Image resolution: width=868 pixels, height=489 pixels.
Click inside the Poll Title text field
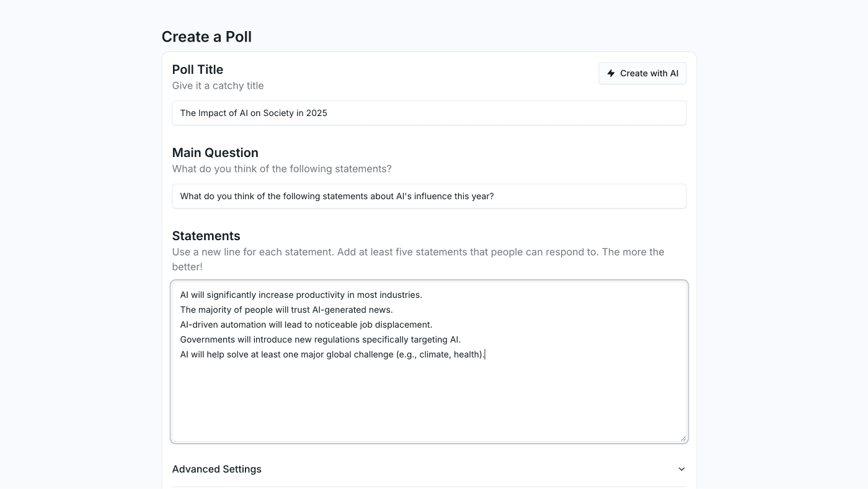[429, 113]
